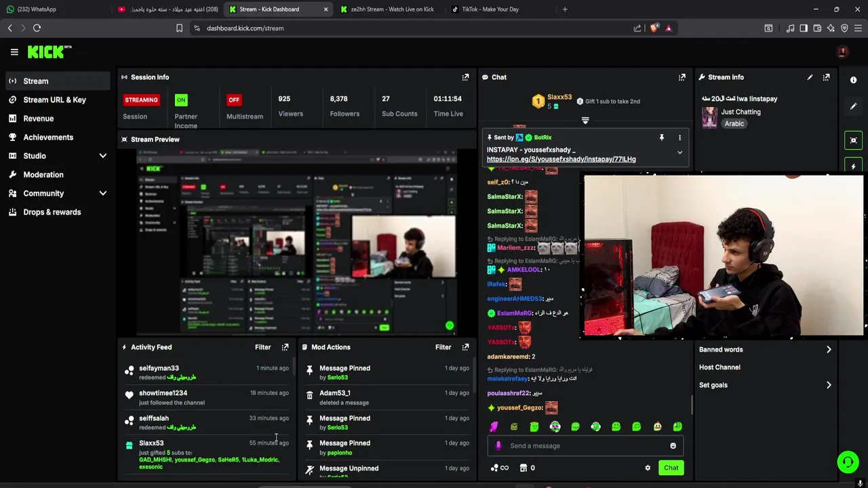Open the Moderation page

click(x=58, y=175)
